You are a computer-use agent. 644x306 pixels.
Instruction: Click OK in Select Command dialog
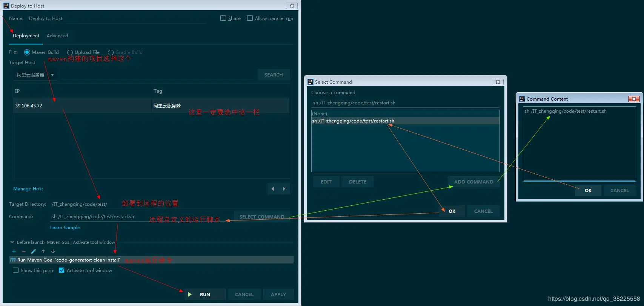[x=452, y=211]
